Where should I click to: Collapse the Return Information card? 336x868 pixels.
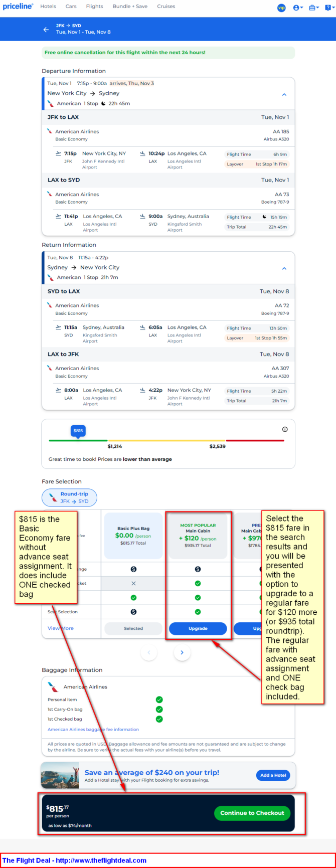284,268
